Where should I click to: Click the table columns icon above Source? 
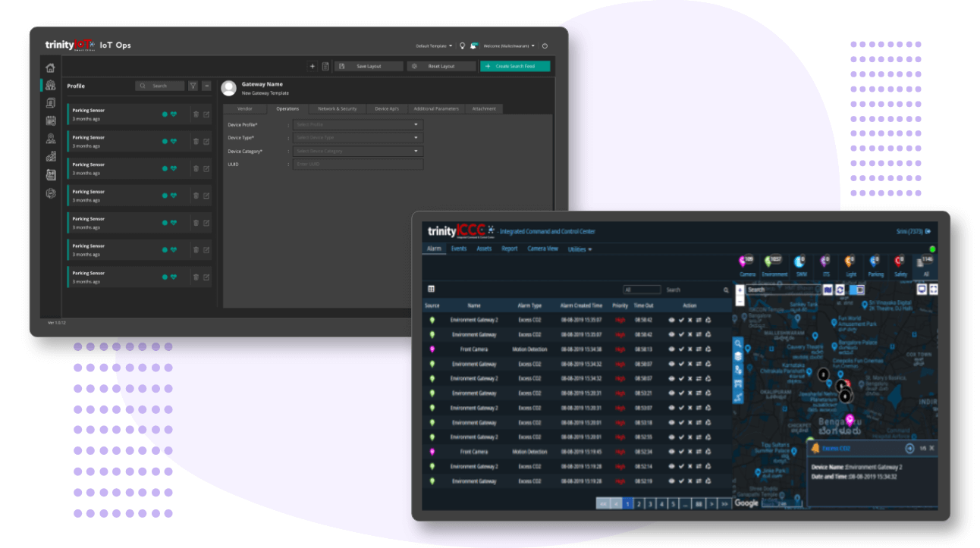(x=432, y=290)
